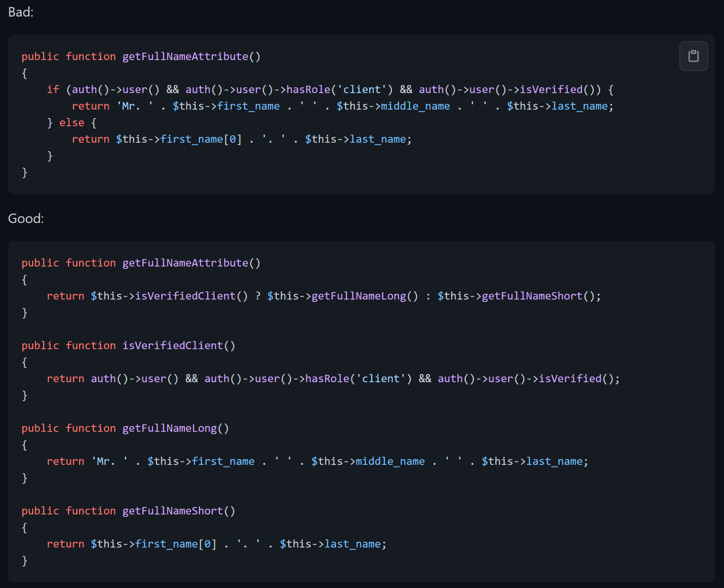Click the '} else {' line

pos(72,123)
